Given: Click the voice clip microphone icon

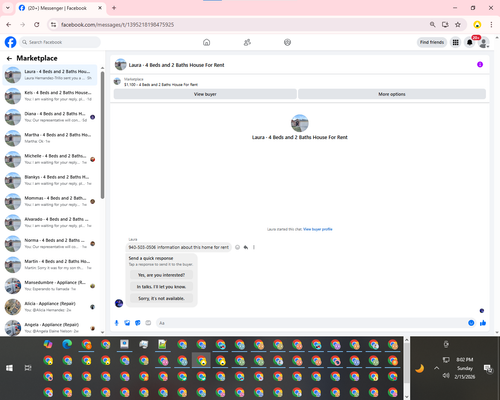Looking at the screenshot, I should (117, 323).
